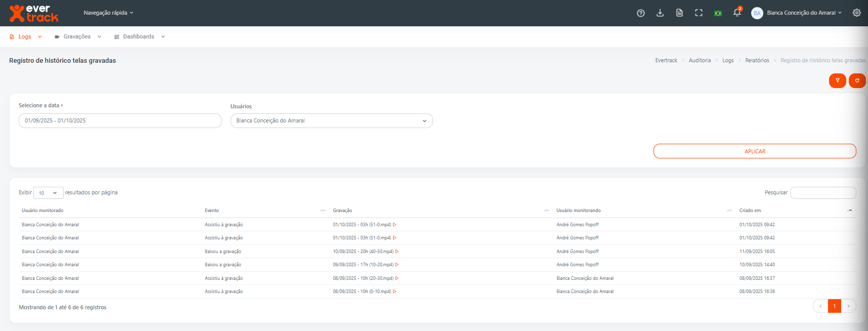Screen dimensions: 868x331
Task: Open the Dashboards menu
Action: [x=139, y=37]
